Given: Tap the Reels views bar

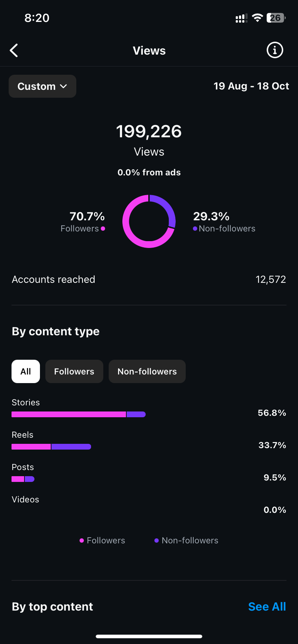Looking at the screenshot, I should click(x=51, y=447).
